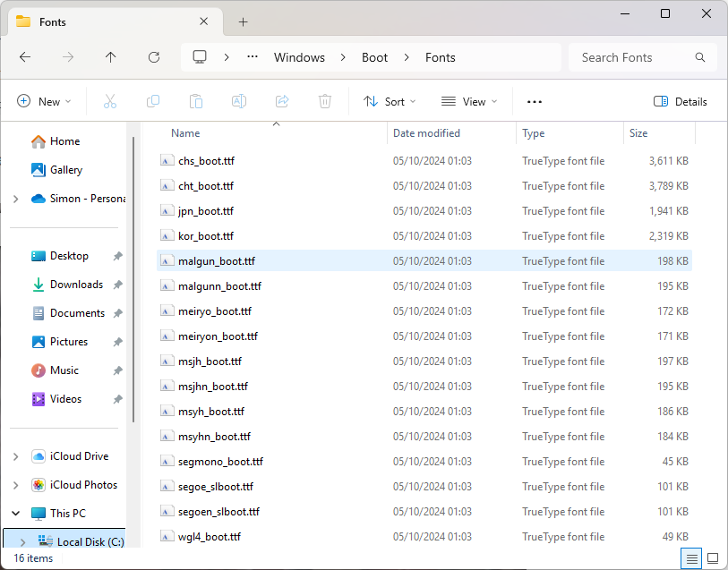Expand iCloud Drive node
The image size is (728, 570).
click(x=16, y=456)
